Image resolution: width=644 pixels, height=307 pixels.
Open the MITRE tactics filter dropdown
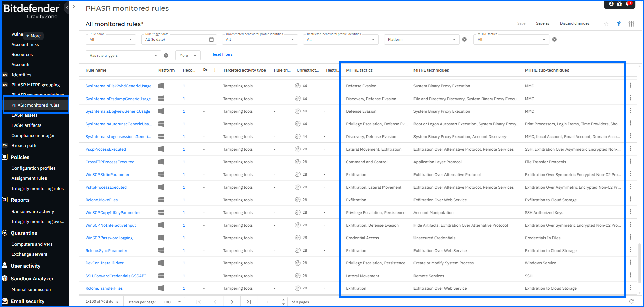pyautogui.click(x=512, y=39)
